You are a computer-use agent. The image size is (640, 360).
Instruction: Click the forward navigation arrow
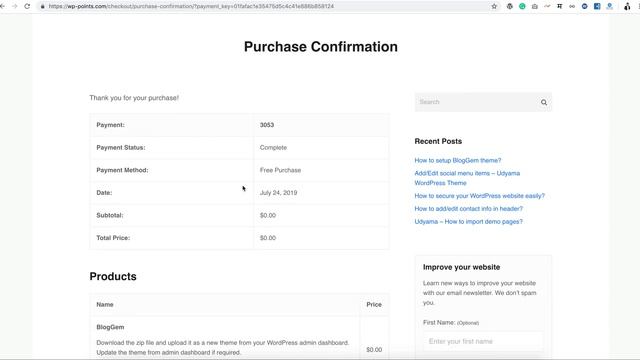15,6
